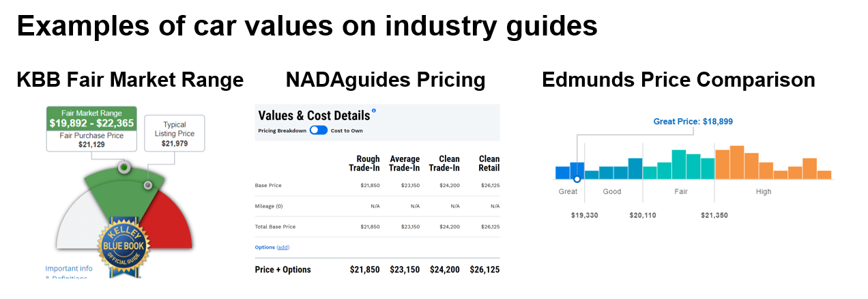Click the Fair Purchase Price gauge marker
This screenshot has height=299, width=868.
click(x=124, y=167)
